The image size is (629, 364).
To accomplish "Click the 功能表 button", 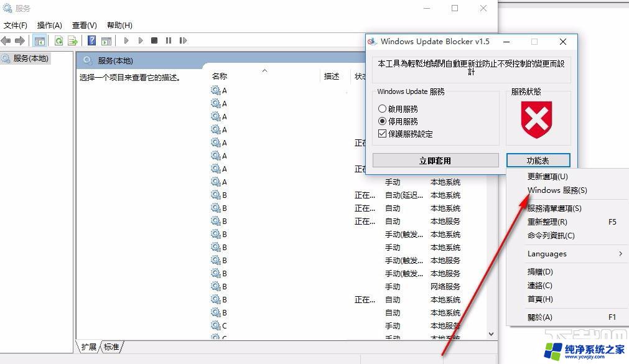I will point(538,161).
